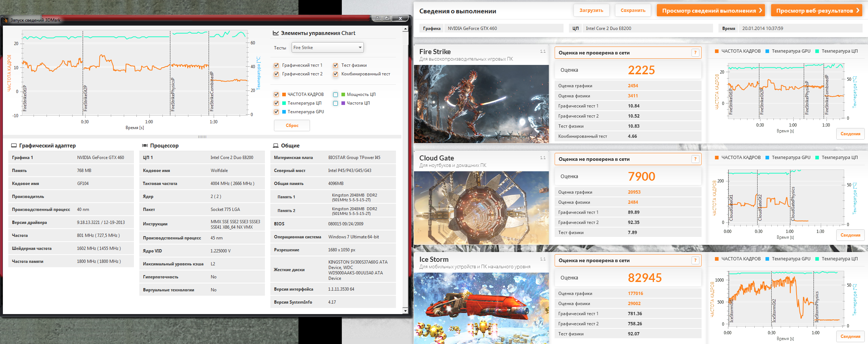The height and width of the screenshot is (344, 868).
Task: Click the Общие section computer icon
Action: click(276, 146)
